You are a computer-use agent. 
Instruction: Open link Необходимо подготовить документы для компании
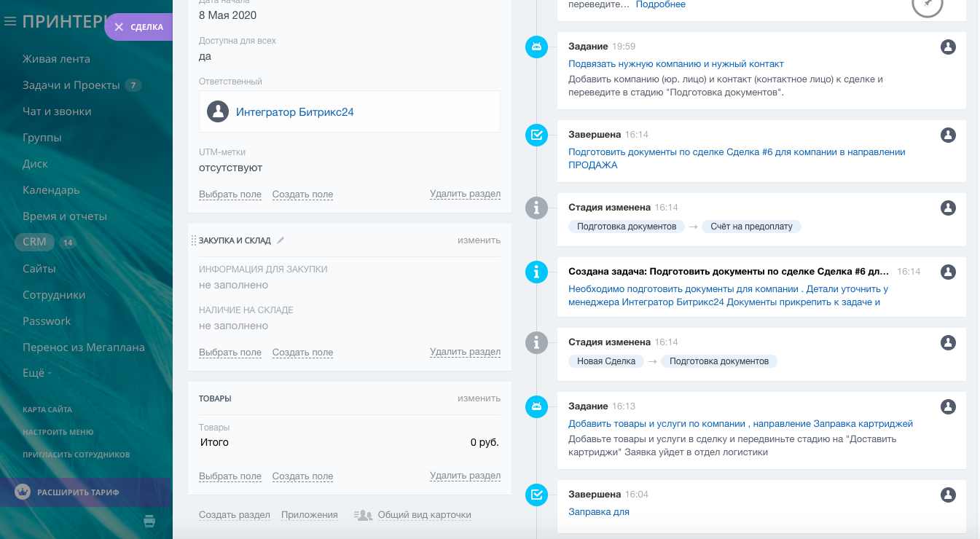[728, 296]
